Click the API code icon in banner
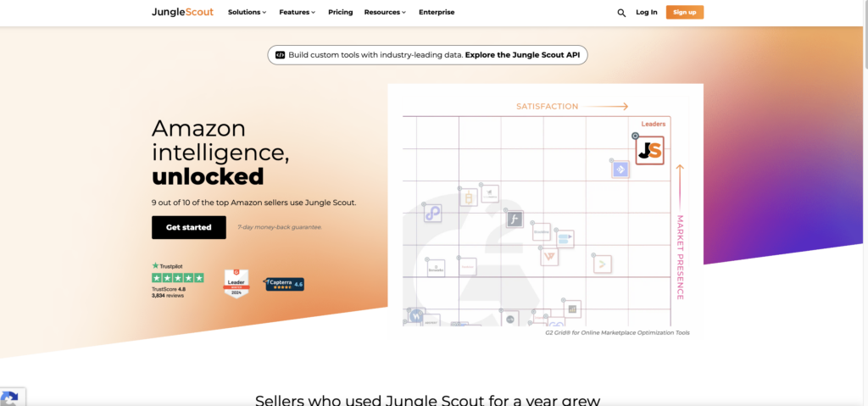Screen dimensions: 868x406 point(280,55)
